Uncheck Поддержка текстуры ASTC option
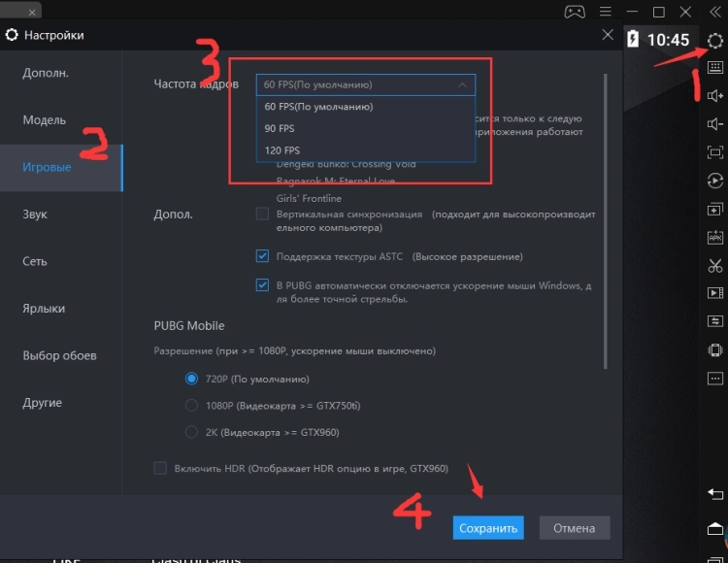Image resolution: width=728 pixels, height=563 pixels. (x=262, y=257)
